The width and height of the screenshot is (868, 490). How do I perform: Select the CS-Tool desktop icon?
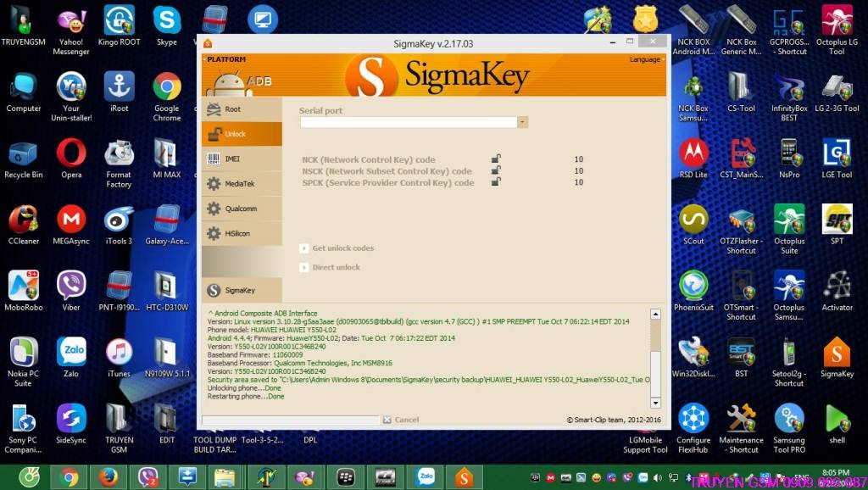(741, 93)
